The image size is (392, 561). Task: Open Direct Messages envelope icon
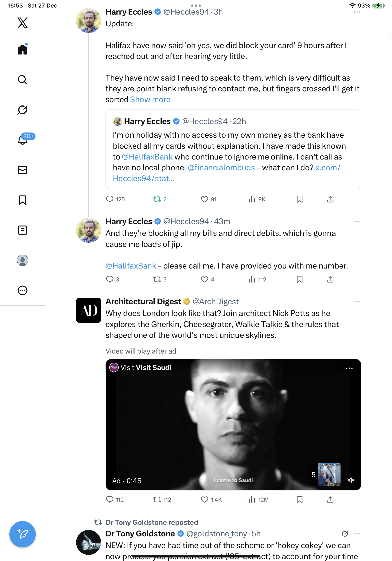pyautogui.click(x=23, y=170)
